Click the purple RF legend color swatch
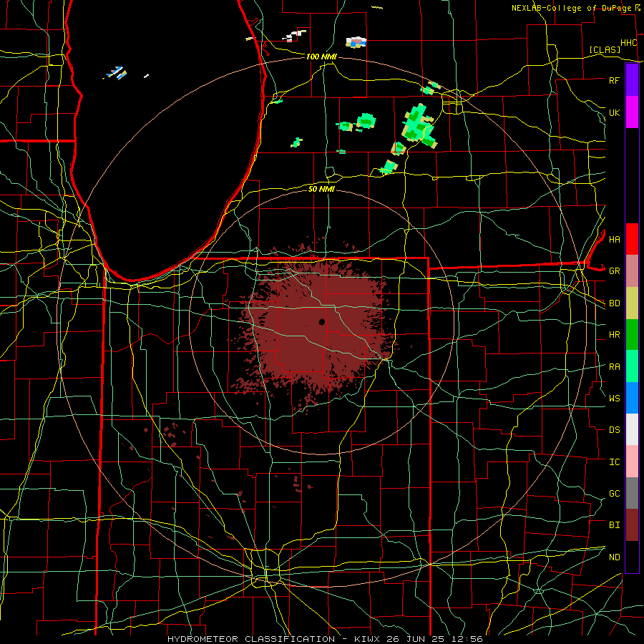This screenshot has width=644, height=644. (632, 80)
